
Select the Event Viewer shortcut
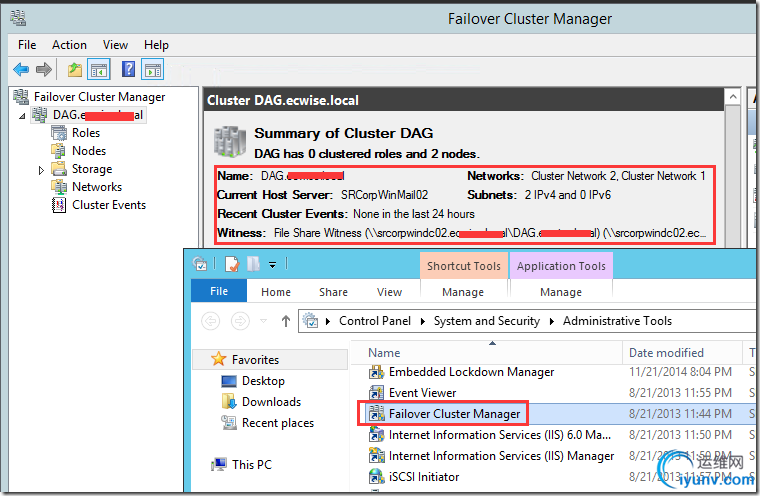pos(422,393)
